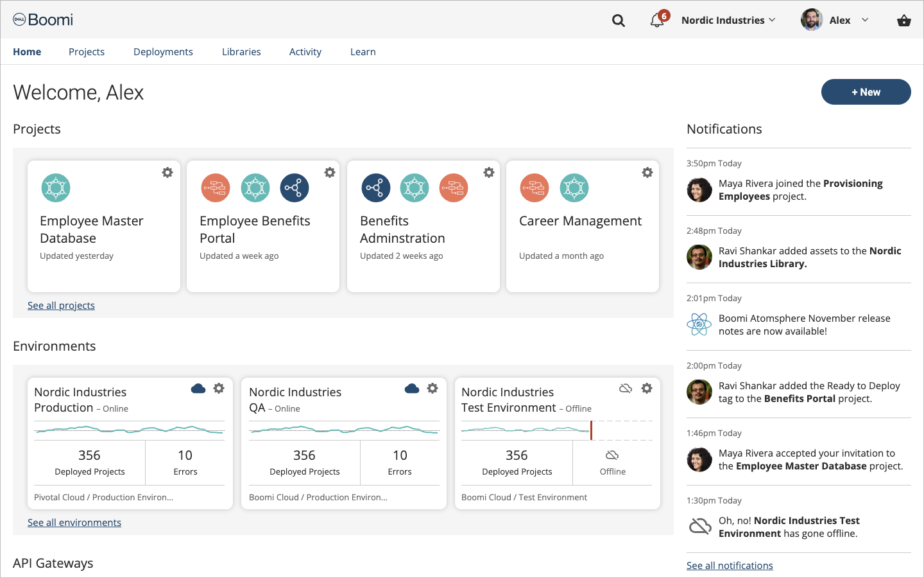Click Ravi Shankar avatar on 2:00pm notification
This screenshot has height=578, width=924.
pos(699,392)
